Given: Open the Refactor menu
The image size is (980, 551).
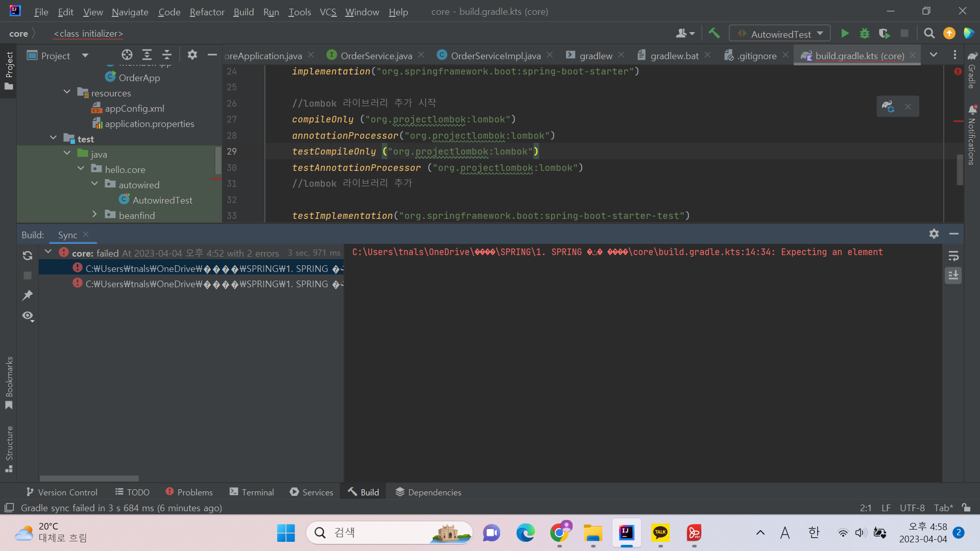Looking at the screenshot, I should (207, 12).
